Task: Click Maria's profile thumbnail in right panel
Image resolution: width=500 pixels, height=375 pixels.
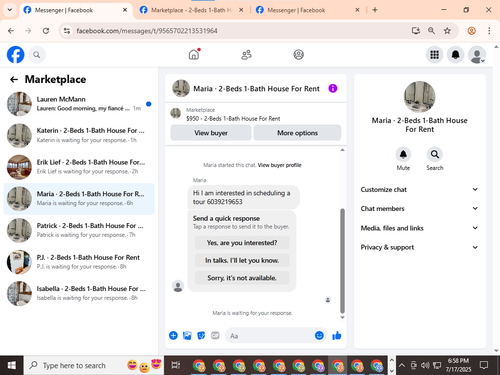Action: (419, 97)
